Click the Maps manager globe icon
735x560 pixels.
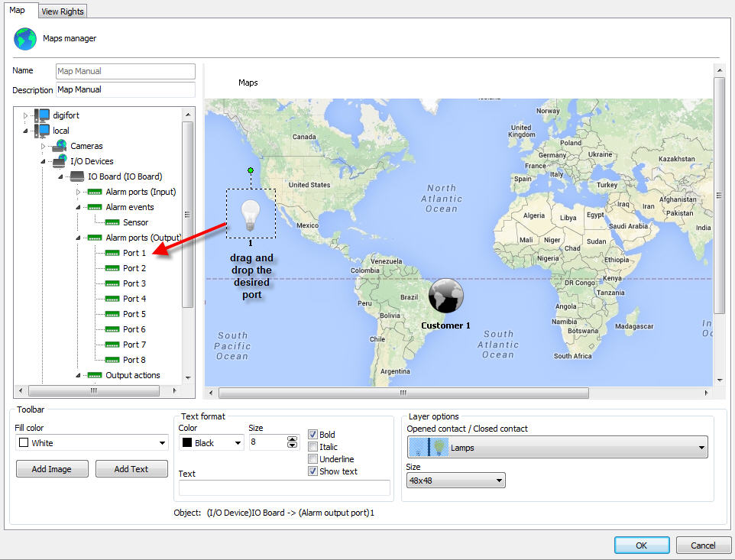tap(25, 38)
